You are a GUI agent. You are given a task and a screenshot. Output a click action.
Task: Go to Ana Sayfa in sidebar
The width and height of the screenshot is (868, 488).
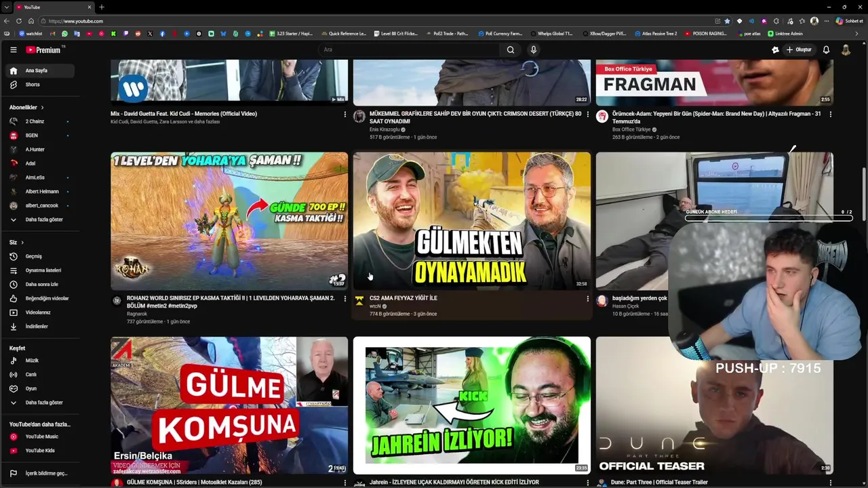(x=41, y=70)
